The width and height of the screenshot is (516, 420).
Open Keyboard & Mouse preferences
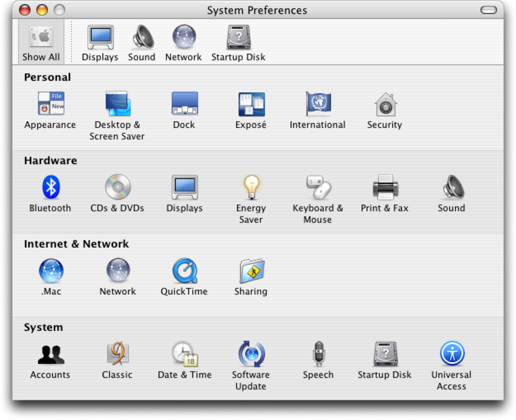click(318, 199)
